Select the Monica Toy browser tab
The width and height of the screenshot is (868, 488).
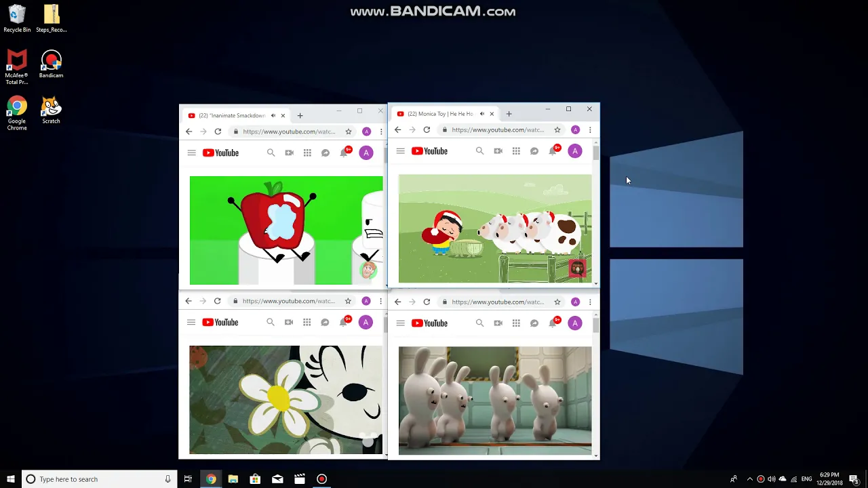coord(444,114)
